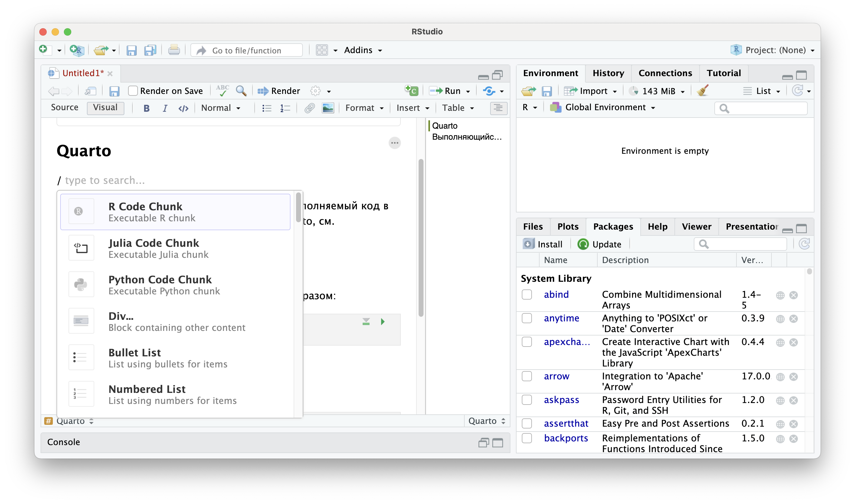Open the Table dropdown menu
Viewport: 855px width, 504px height.
(458, 108)
